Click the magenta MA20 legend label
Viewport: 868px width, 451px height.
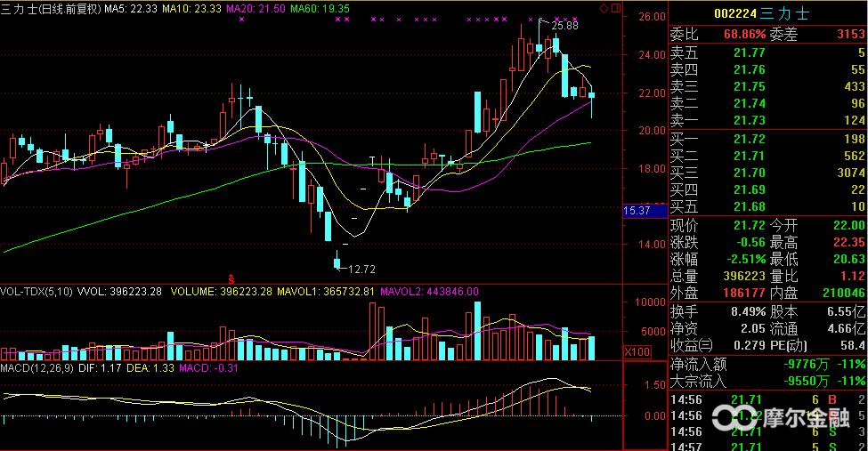[x=256, y=8]
